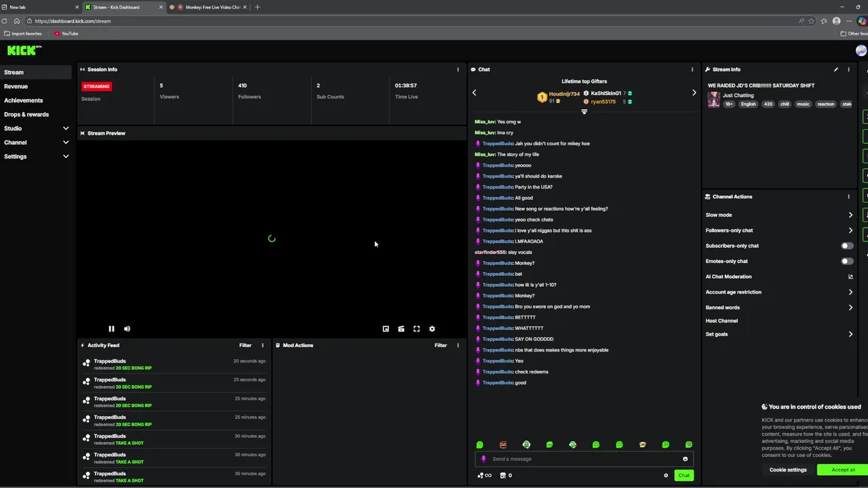
Task: Click Host Channel action
Action: [x=722, y=321]
